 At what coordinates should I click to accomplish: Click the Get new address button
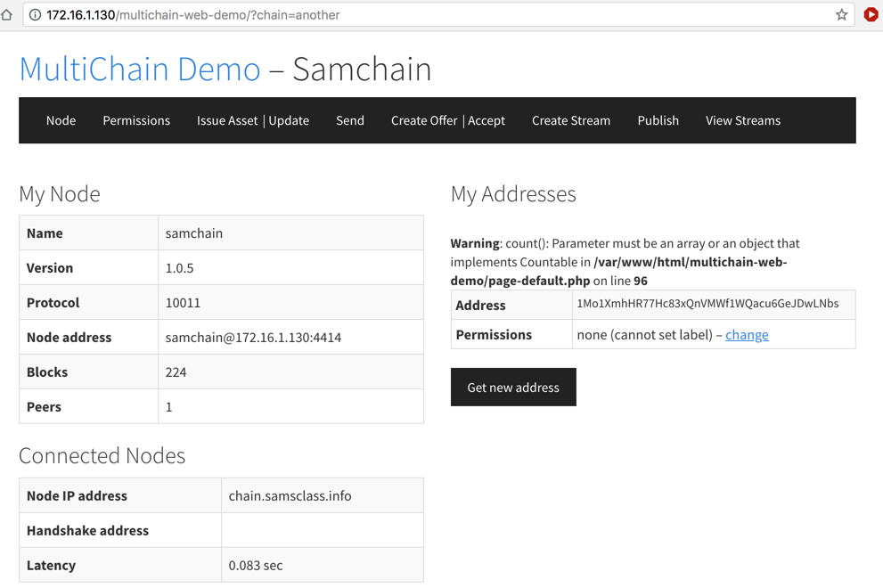(513, 387)
